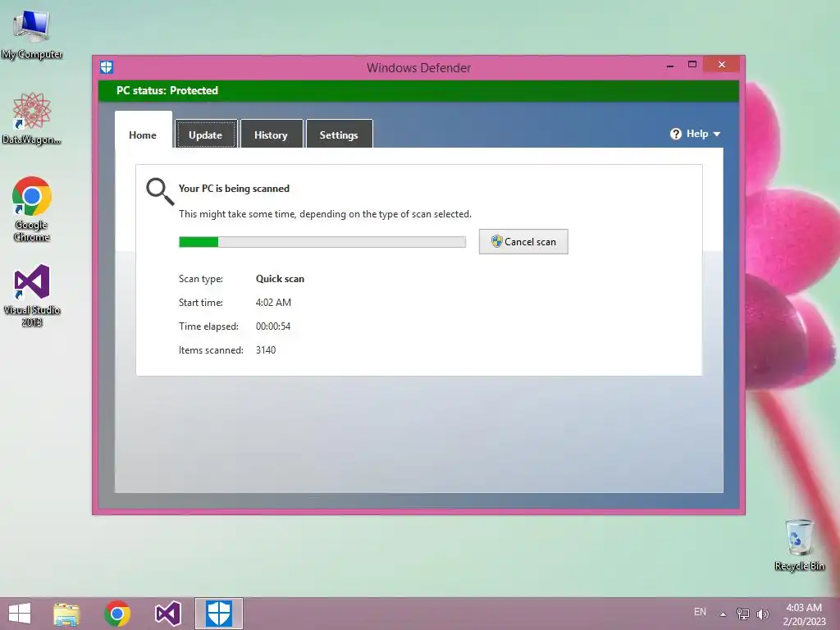Click the 'Time elapsed:' label
Viewport: 840px width, 630px height.
pos(208,326)
